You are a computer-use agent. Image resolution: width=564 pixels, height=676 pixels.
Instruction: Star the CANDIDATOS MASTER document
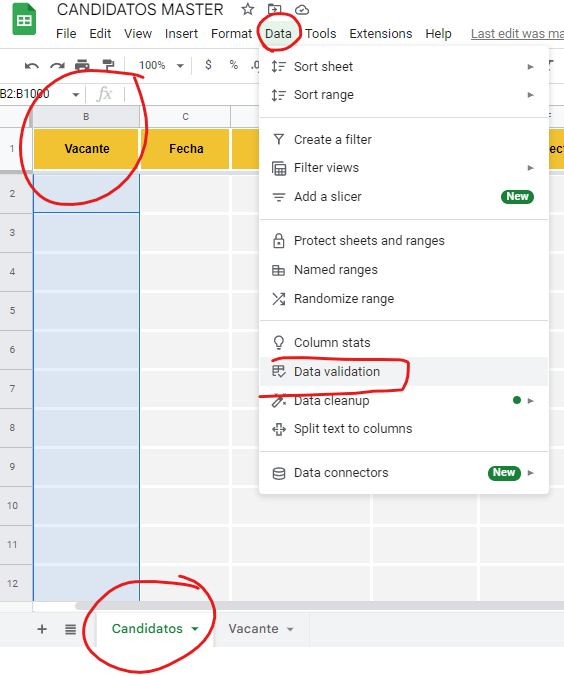(248, 9)
